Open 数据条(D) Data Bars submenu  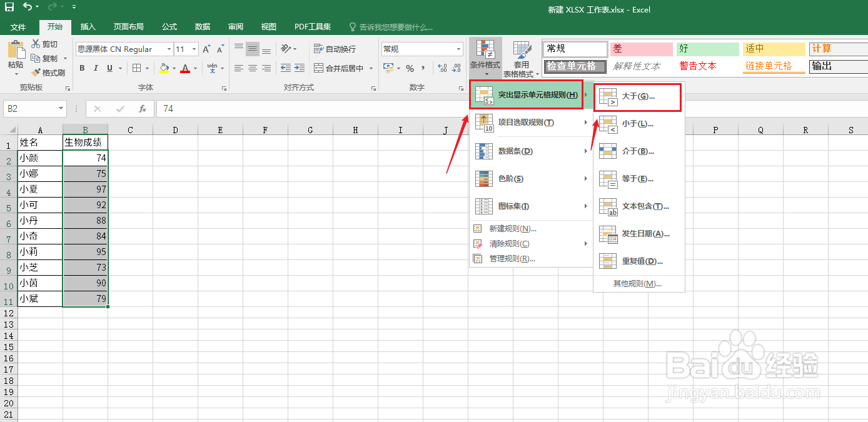click(x=531, y=151)
